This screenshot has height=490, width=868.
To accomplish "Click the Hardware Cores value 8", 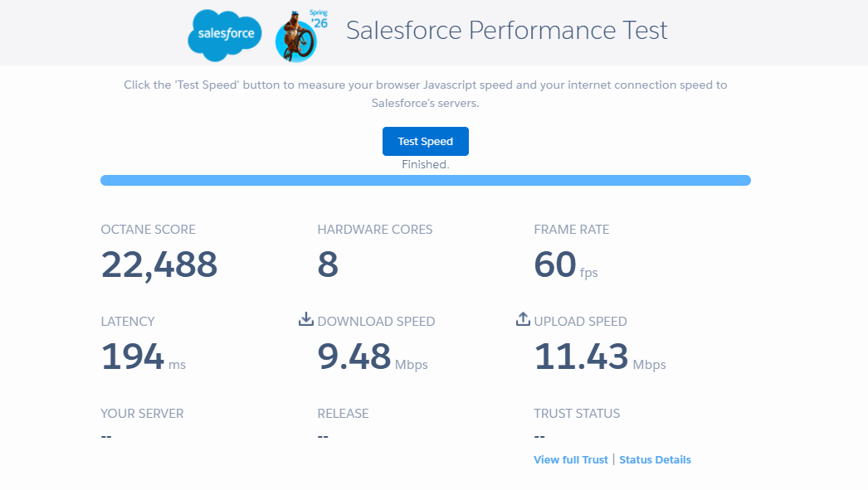I will pos(328,264).
